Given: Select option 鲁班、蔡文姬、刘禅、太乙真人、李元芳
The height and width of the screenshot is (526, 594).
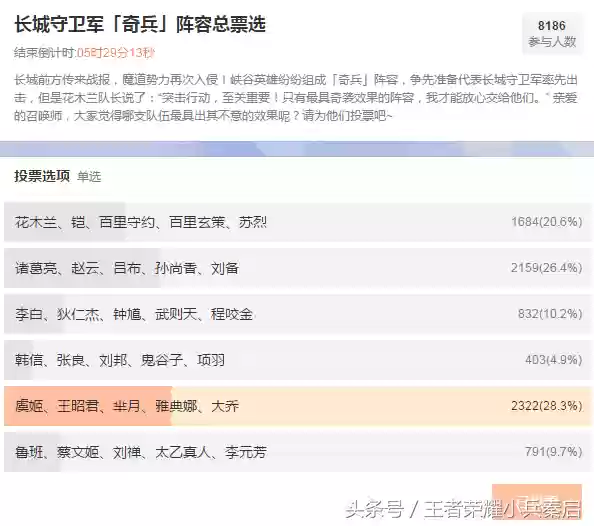Looking at the screenshot, I should 297,452.
